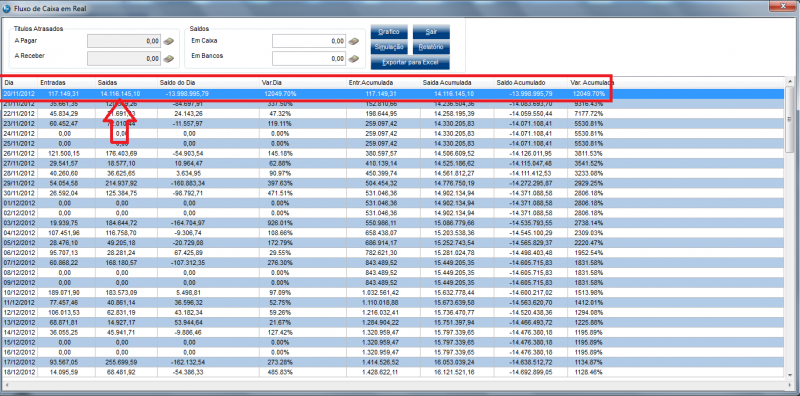Click Saldo do Dia value -160.883,34
This screenshot has height=396, width=800.
pos(187,183)
